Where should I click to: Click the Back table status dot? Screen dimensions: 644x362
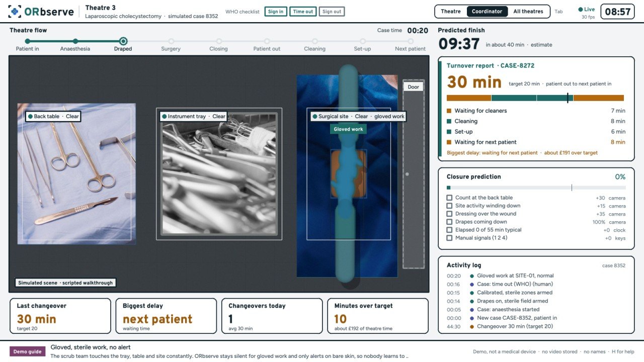30,116
